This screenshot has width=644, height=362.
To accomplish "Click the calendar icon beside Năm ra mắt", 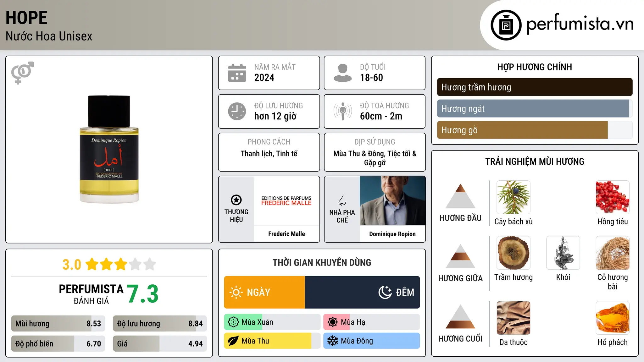I will point(237,73).
